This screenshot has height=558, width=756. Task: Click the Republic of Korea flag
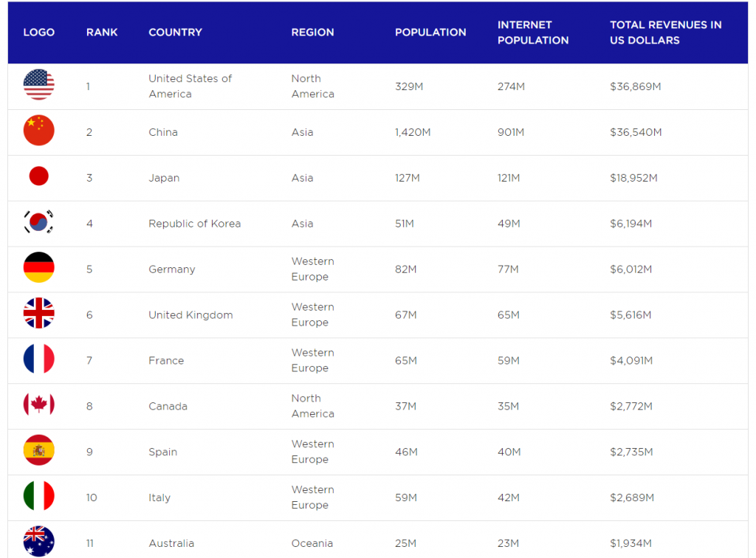(x=38, y=222)
